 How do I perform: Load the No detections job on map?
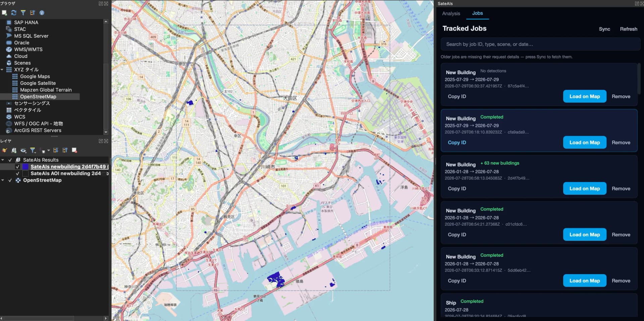[585, 96]
